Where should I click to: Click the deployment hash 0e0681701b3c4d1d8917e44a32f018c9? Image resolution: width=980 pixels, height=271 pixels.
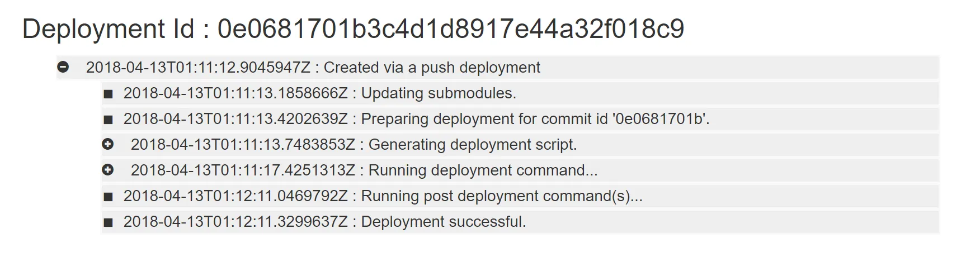coord(451,28)
